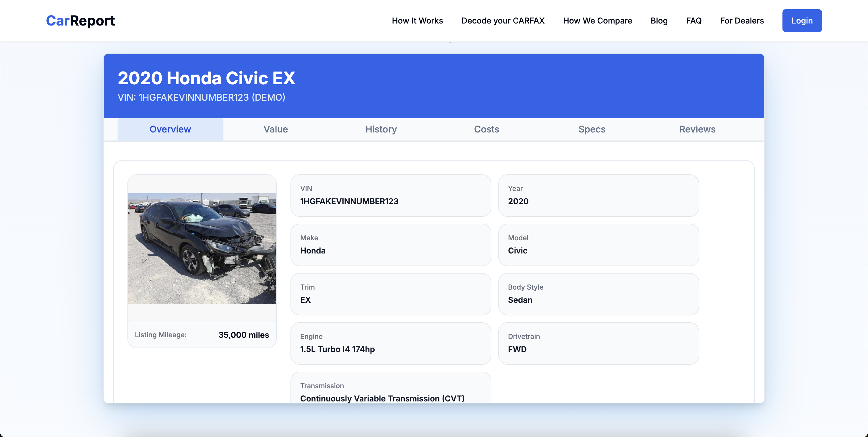Switch to the Value tab

click(x=276, y=129)
